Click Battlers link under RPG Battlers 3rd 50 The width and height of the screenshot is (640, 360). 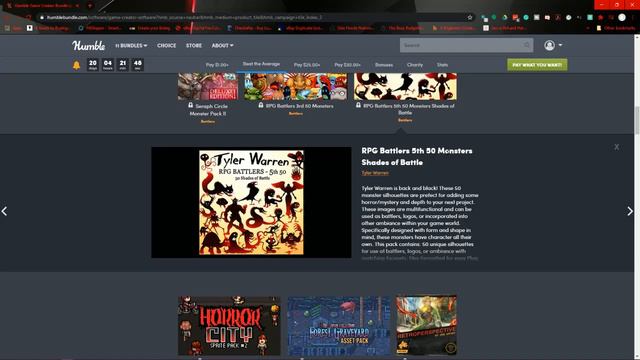point(296,113)
